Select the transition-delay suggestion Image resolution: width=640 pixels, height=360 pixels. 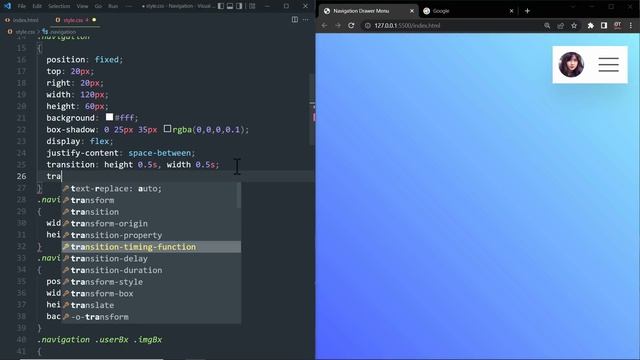[x=151, y=258]
